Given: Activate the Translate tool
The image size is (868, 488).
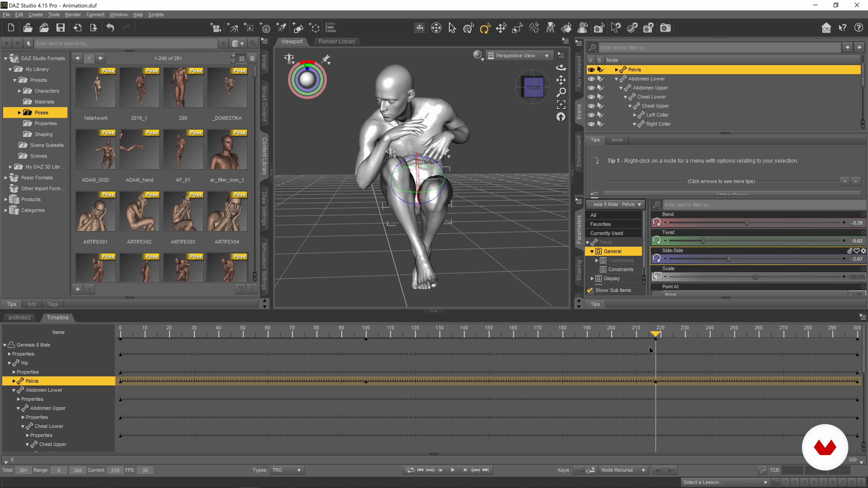Looking at the screenshot, I should click(501, 28).
